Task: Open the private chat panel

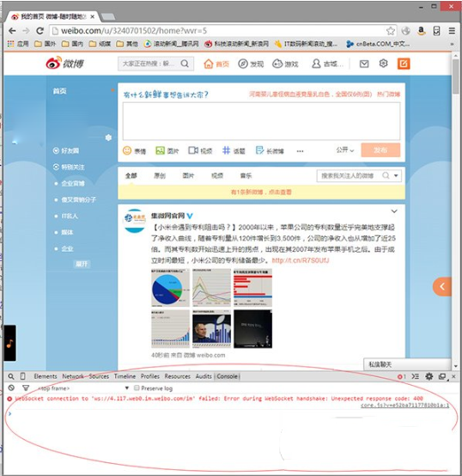Action: pos(407,364)
